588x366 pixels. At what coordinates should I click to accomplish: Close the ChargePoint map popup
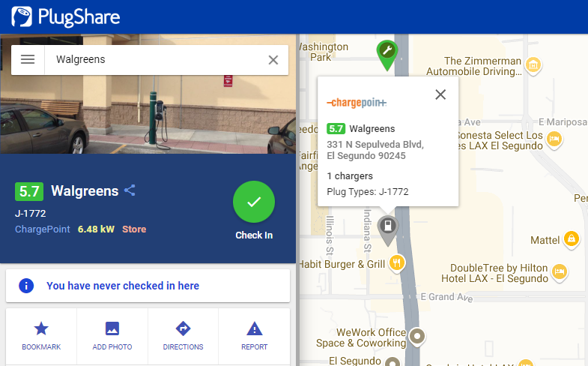pos(440,94)
